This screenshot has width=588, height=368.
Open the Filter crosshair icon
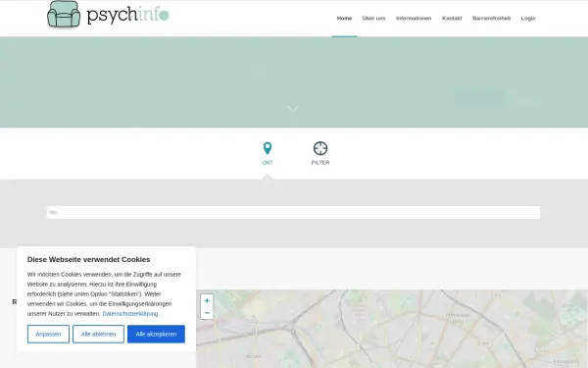pos(320,148)
